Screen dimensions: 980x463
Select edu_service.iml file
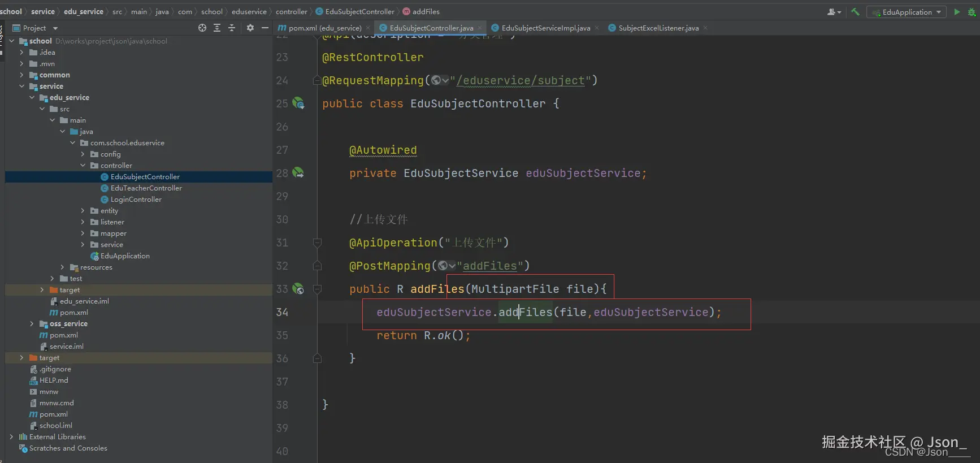click(x=84, y=301)
